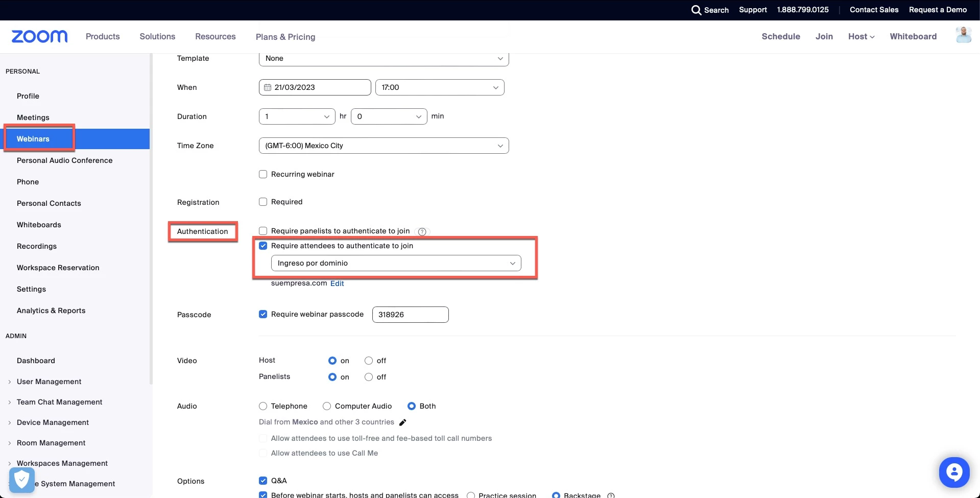Click the Schedule link
The image size is (980, 498).
click(x=781, y=36)
